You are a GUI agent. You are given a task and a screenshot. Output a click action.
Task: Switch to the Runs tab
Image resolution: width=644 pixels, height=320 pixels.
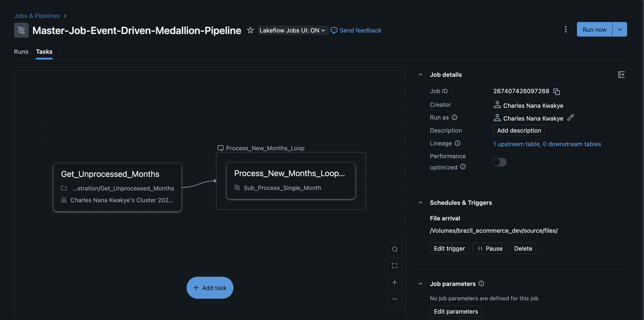click(x=21, y=52)
